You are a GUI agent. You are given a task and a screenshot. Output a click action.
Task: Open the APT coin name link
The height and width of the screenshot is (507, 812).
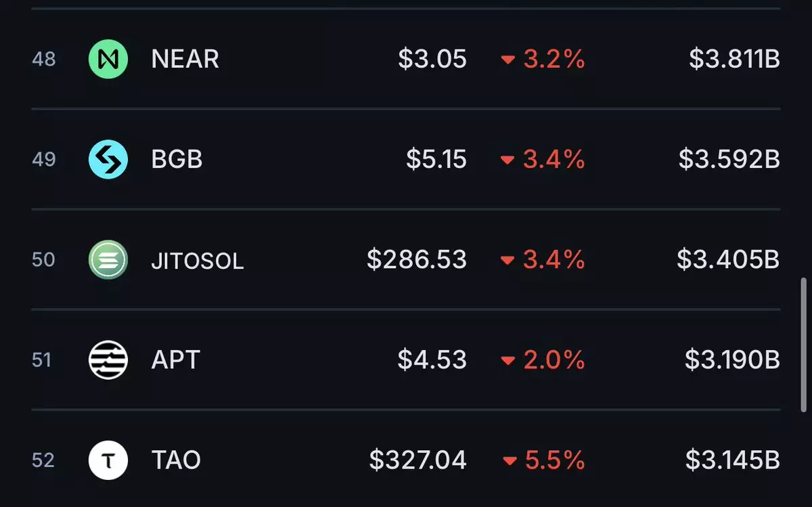(x=176, y=360)
